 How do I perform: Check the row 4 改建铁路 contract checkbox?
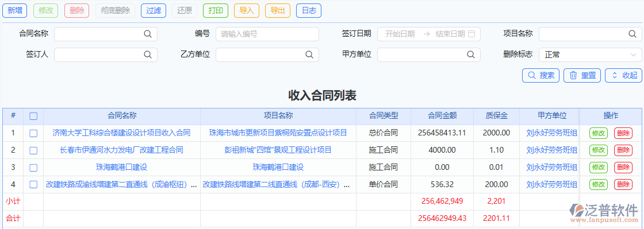pyautogui.click(x=34, y=185)
